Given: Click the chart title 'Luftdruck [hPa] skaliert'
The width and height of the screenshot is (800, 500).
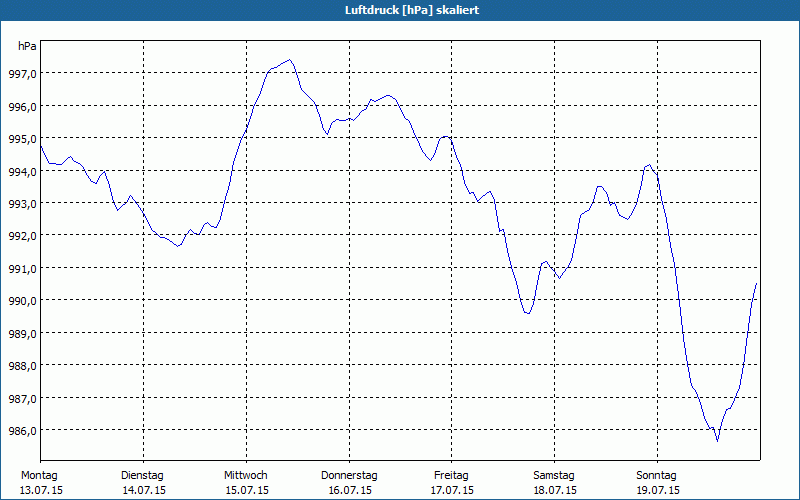Looking at the screenshot, I should click(x=412, y=10).
